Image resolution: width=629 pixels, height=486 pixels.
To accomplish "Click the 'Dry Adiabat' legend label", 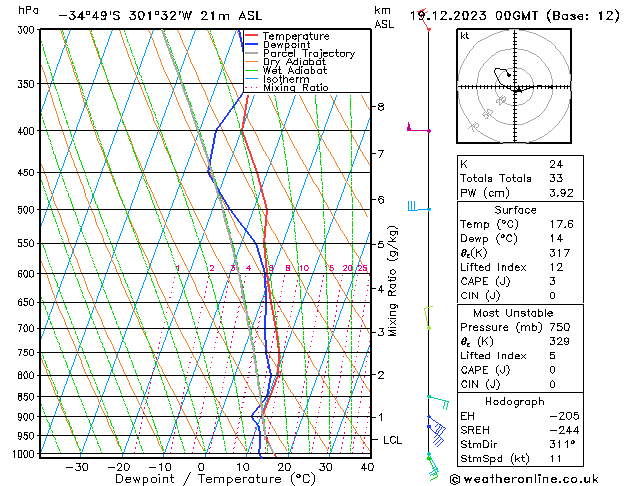I will [294, 62].
